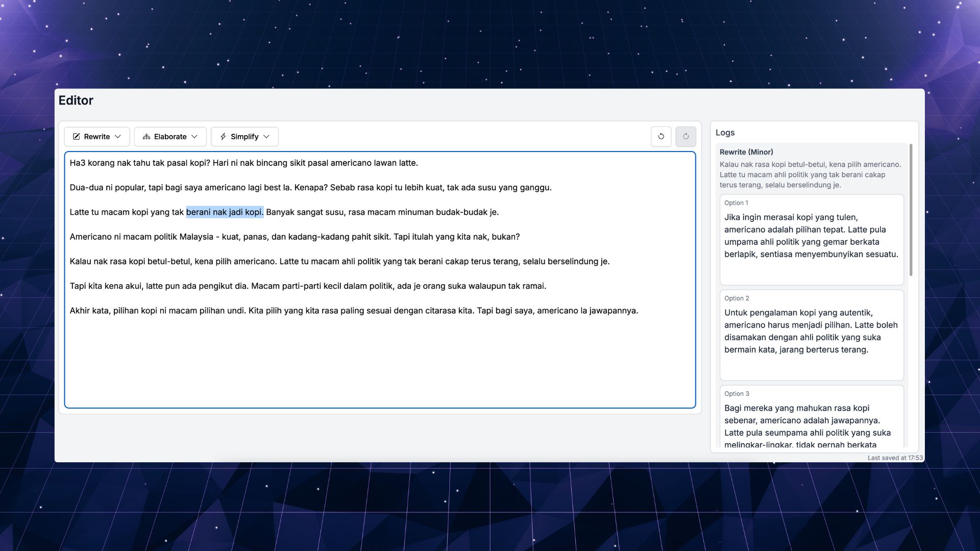Image resolution: width=980 pixels, height=551 pixels.
Task: Click the Simplify lightning icon
Action: pos(223,137)
